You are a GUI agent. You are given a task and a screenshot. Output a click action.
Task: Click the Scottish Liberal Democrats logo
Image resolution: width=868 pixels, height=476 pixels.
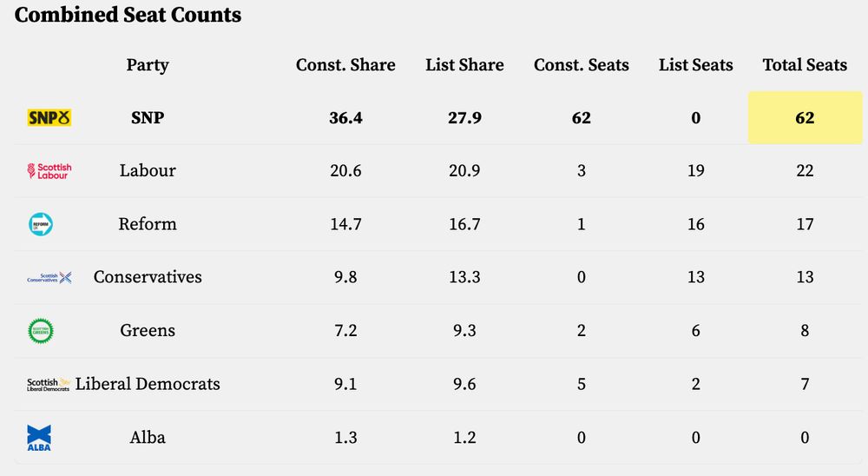(49, 385)
